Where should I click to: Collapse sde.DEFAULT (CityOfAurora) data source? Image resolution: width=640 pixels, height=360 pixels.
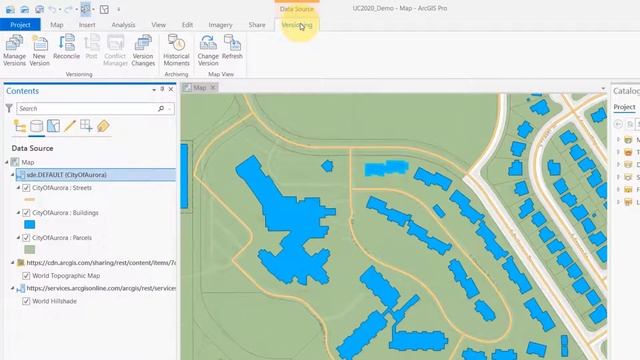(x=13, y=175)
